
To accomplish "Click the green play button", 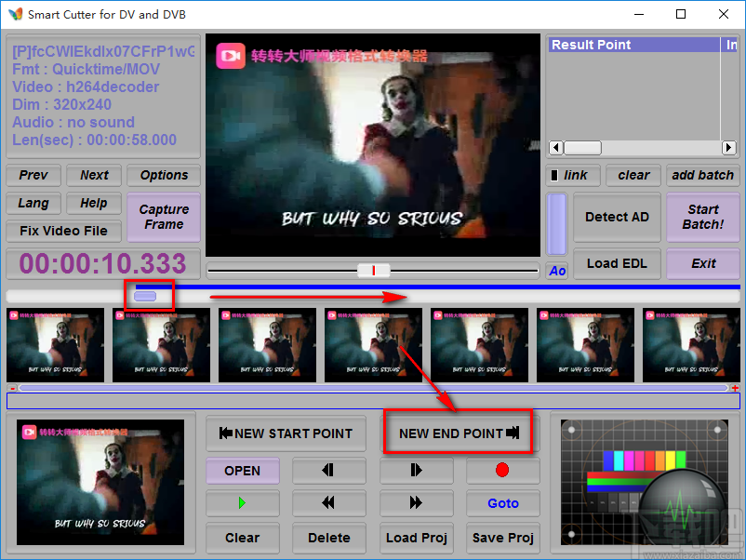I will (x=242, y=503).
